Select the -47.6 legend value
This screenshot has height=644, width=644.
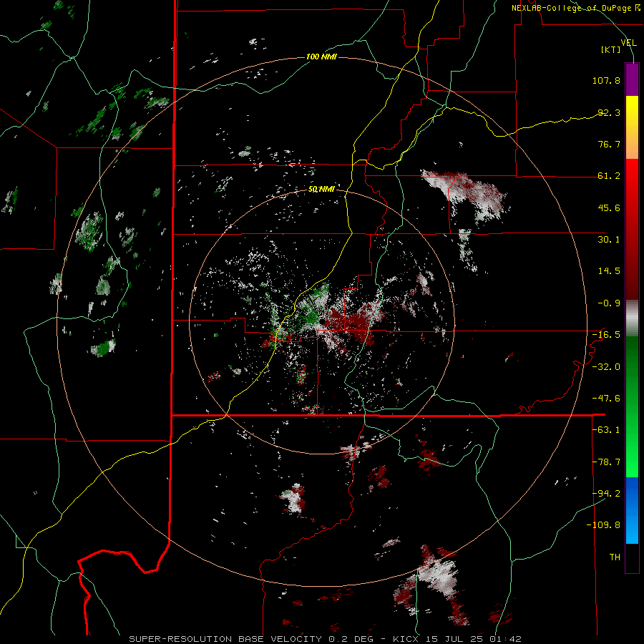click(x=606, y=399)
